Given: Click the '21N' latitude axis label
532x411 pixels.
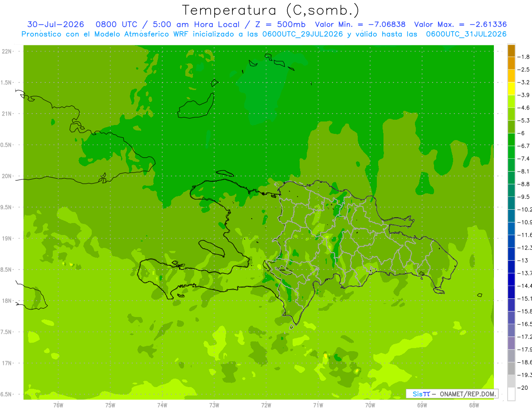Looking at the screenshot, I should [7, 114].
